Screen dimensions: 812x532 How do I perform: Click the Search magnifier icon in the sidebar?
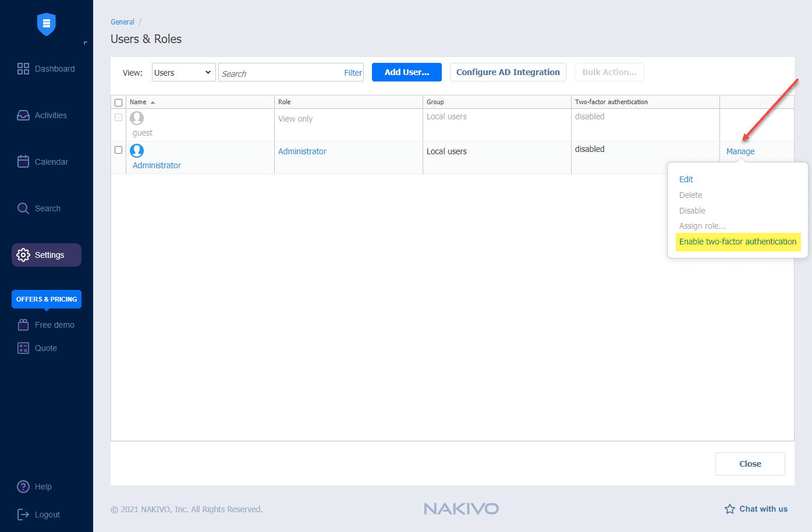pyautogui.click(x=23, y=208)
